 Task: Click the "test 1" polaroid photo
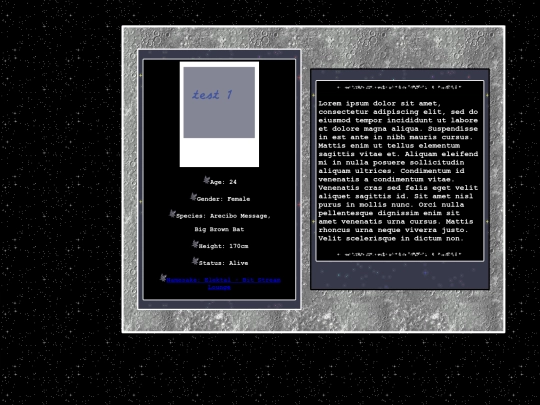coord(219,114)
